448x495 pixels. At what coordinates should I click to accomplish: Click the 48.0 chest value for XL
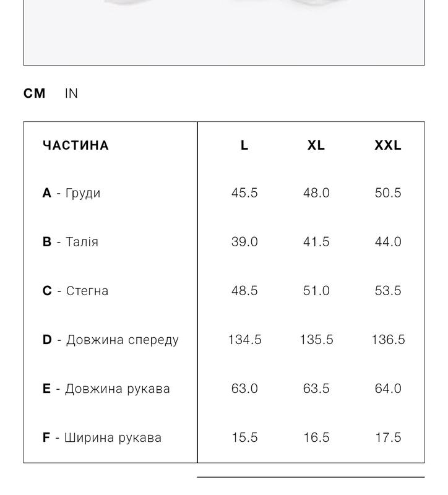click(x=316, y=193)
